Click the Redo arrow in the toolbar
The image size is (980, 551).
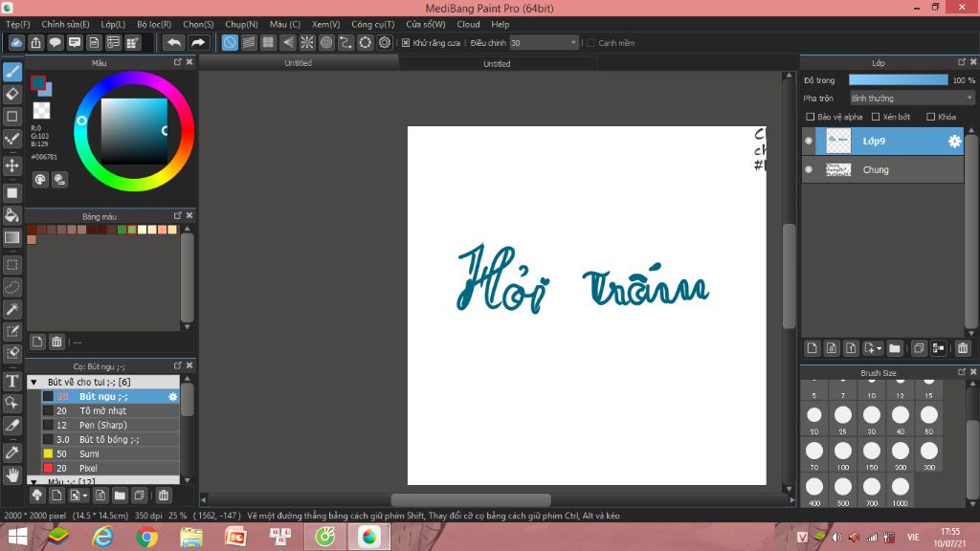[x=197, y=42]
